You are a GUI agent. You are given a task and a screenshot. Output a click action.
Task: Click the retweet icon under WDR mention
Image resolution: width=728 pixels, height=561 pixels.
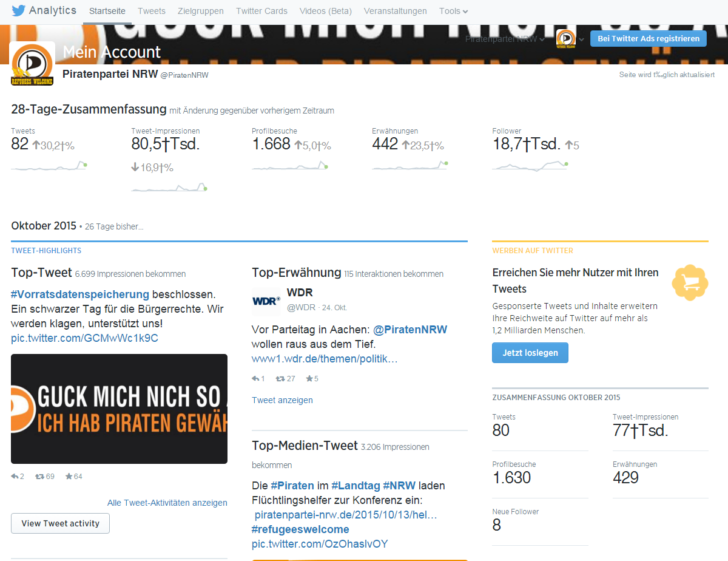pyautogui.click(x=280, y=379)
